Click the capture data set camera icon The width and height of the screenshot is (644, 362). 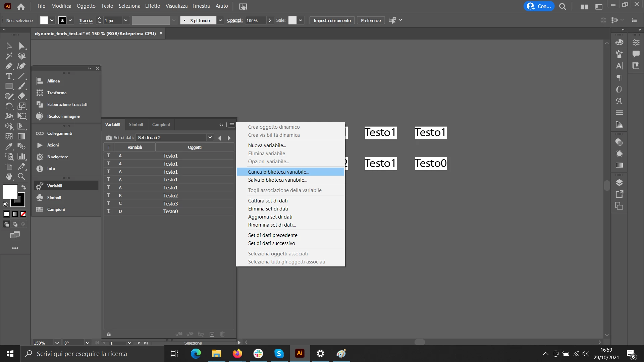click(108, 138)
